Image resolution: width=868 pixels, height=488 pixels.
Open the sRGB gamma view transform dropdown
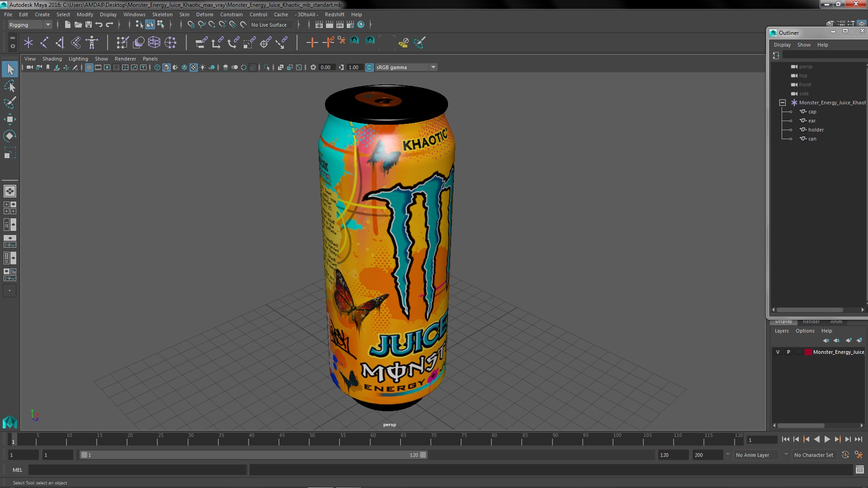click(x=406, y=67)
